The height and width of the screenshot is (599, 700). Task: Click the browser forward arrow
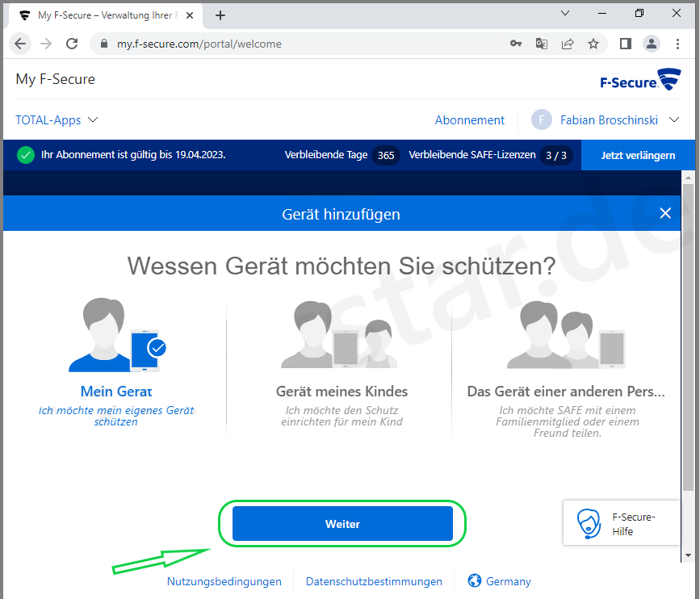pyautogui.click(x=46, y=44)
